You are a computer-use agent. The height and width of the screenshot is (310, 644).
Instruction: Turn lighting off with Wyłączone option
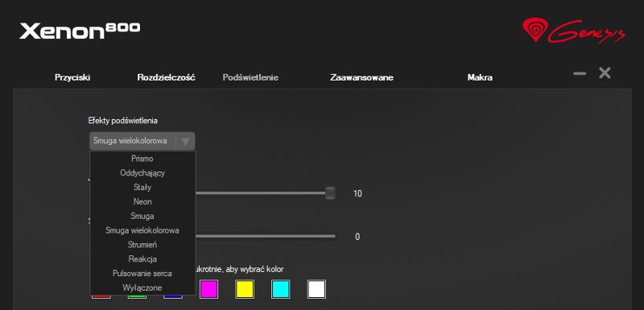(142, 287)
